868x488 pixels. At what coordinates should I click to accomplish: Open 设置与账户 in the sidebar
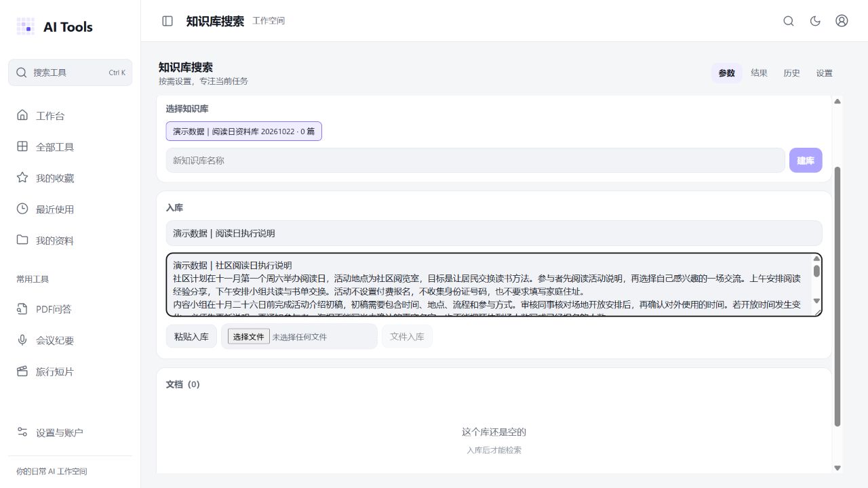tap(71, 432)
